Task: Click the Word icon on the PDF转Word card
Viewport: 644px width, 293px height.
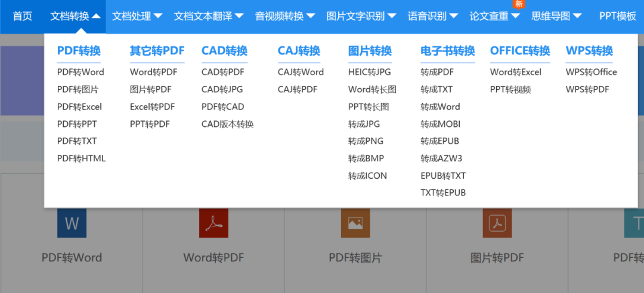Action: pyautogui.click(x=72, y=223)
